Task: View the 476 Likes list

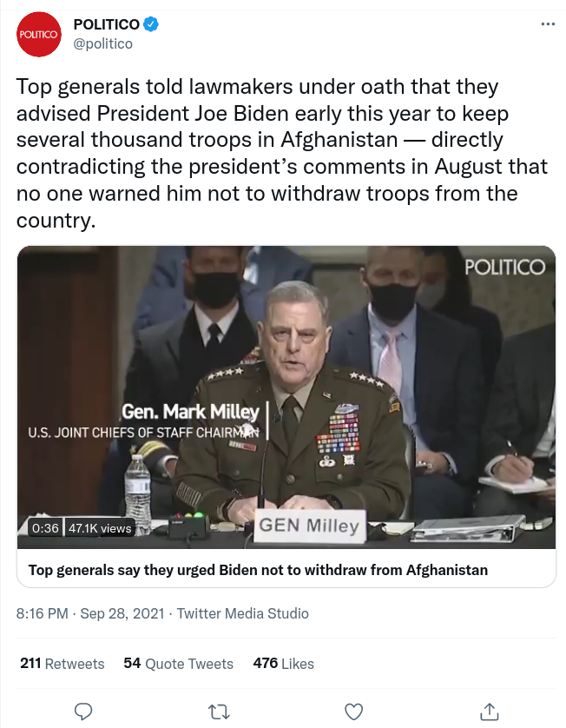Action: click(283, 663)
